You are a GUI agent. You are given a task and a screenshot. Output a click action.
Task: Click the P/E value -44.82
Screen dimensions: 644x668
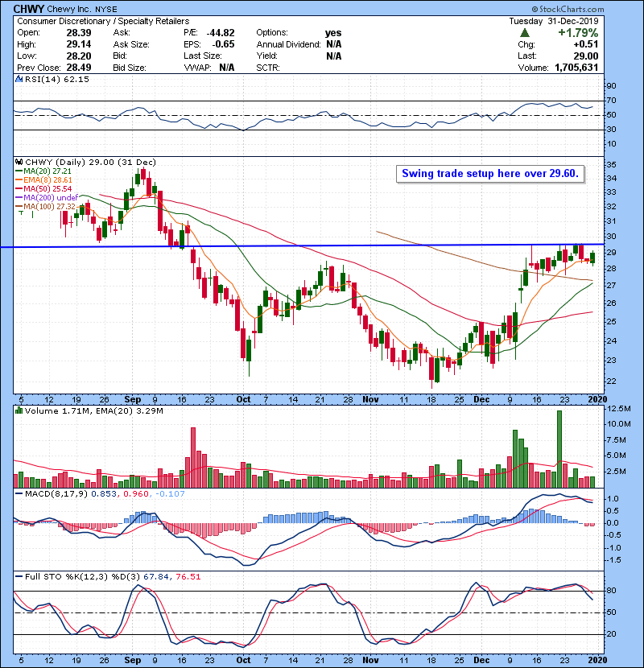[221, 33]
